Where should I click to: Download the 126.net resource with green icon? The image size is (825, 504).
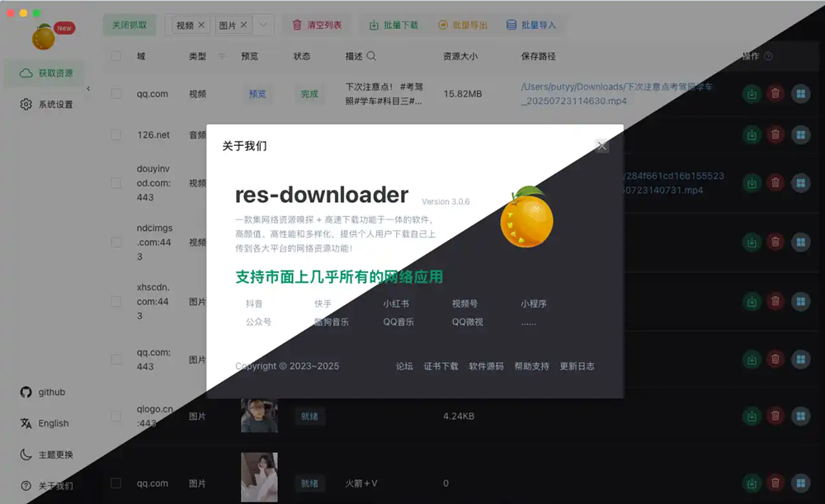pos(752,134)
